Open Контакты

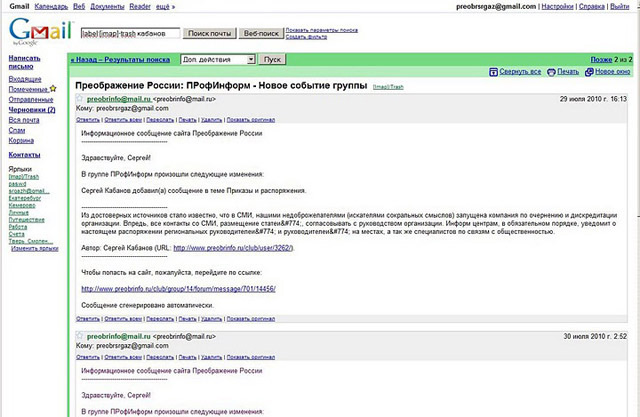(24, 155)
